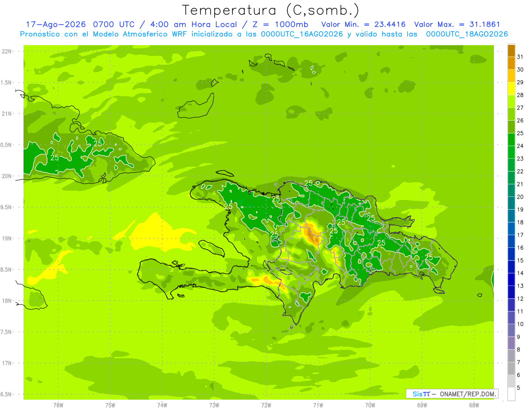Click the legend value '20'
532x411 pixels.
click(520, 197)
